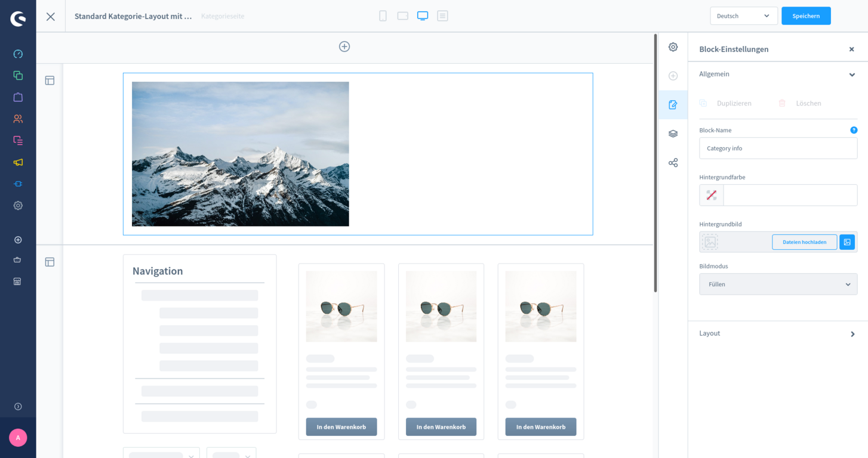Open the Marketing megaphone icon in the sidebar

pyautogui.click(x=18, y=162)
